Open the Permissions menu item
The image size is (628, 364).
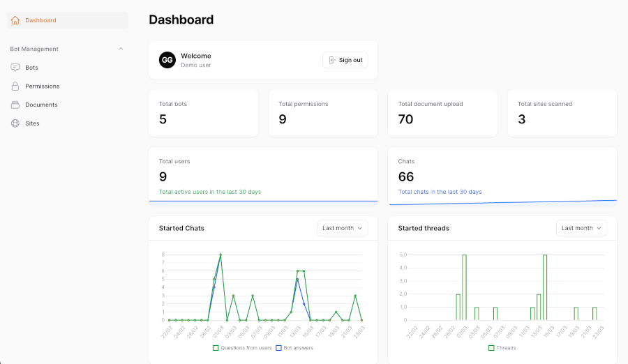[42, 86]
